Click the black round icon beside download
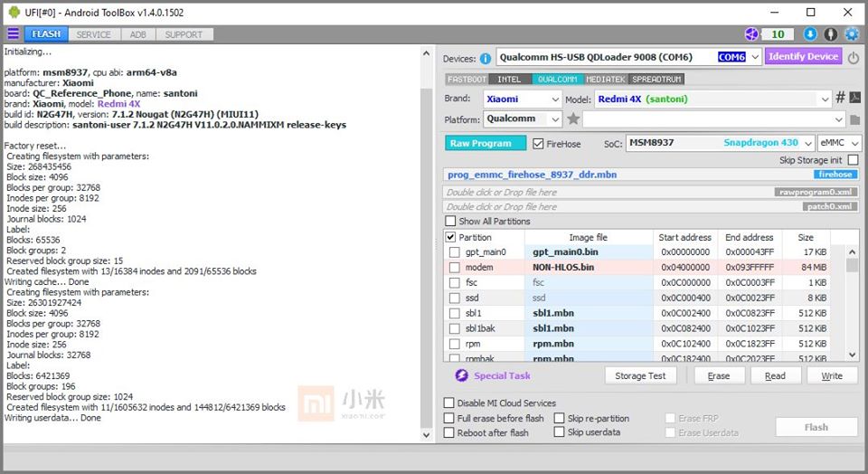This screenshot has height=474, width=868. (830, 34)
